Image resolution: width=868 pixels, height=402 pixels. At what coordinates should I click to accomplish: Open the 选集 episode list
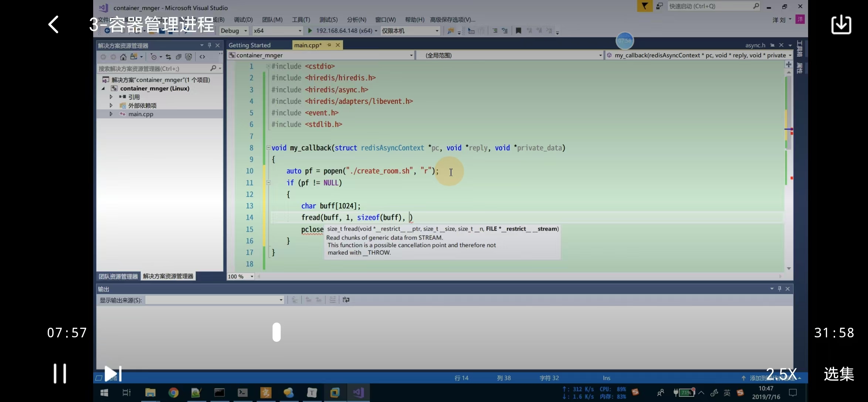point(839,374)
